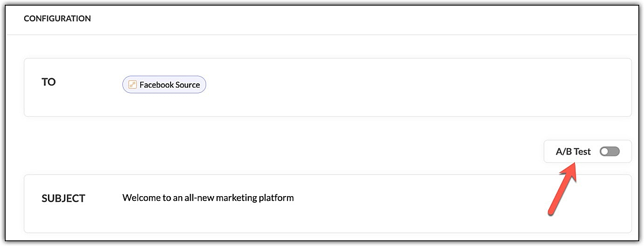This screenshot has width=644, height=246.
Task: Click the grey track of A/B toggle
Action: coord(614,151)
